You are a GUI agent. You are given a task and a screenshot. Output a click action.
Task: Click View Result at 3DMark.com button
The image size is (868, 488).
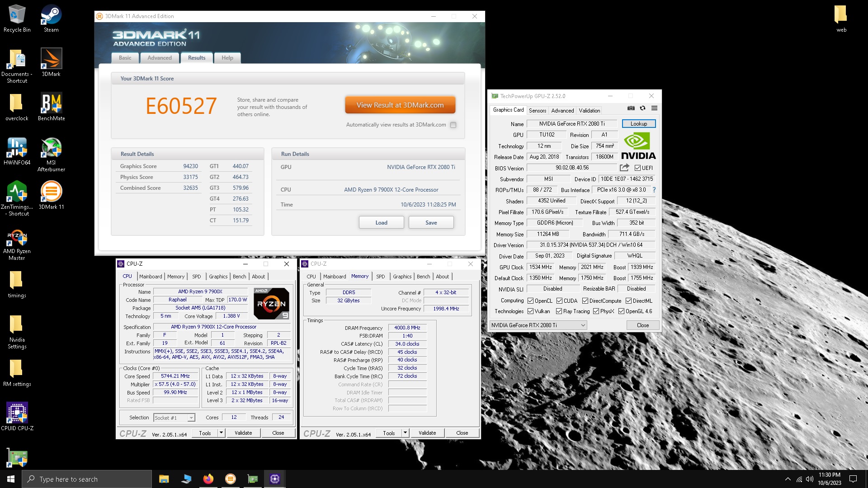coord(400,105)
